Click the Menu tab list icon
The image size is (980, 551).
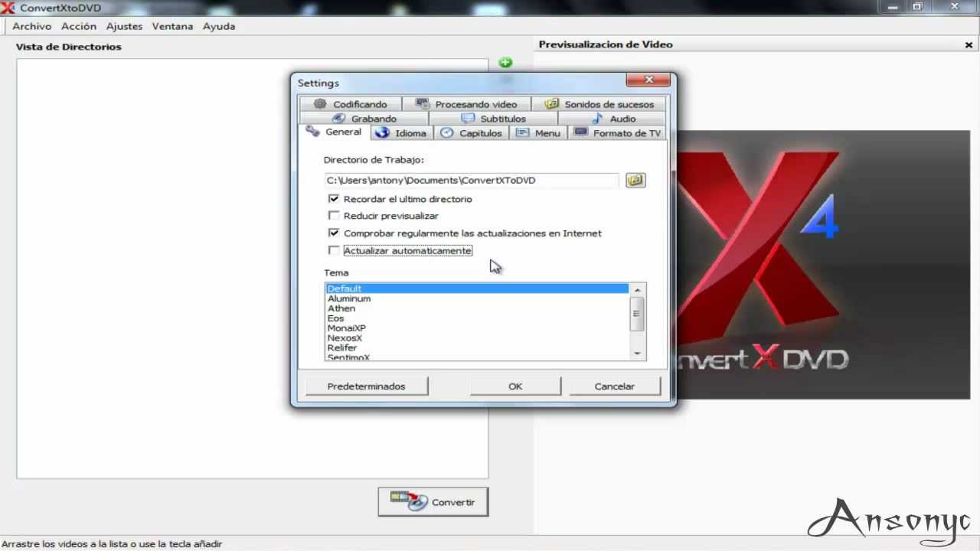[x=523, y=132]
